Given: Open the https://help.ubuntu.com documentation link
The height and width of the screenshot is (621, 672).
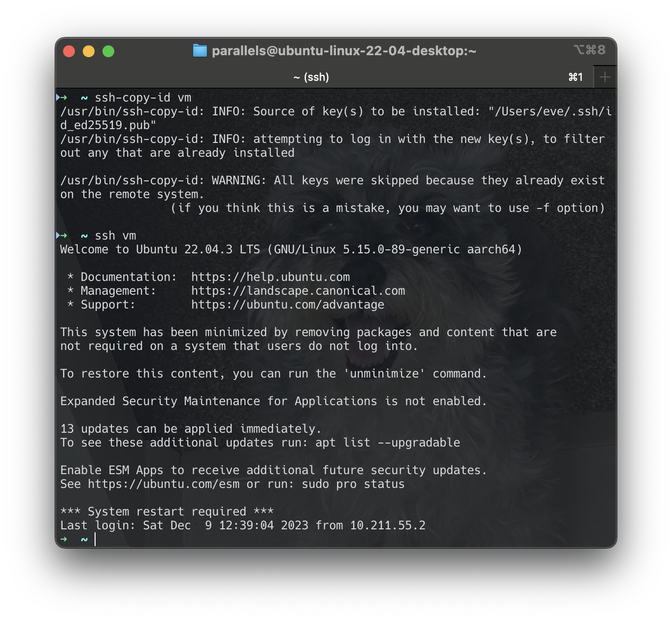Looking at the screenshot, I should [270, 277].
